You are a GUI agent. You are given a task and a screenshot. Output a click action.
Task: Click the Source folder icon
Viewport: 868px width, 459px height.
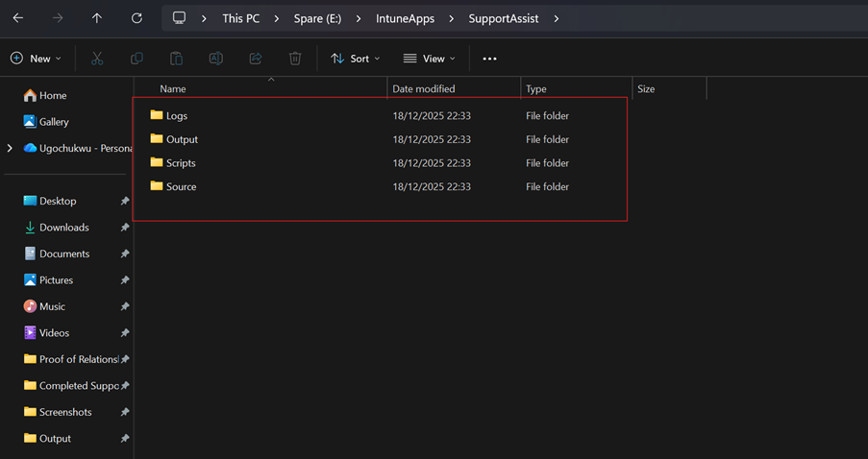pyautogui.click(x=157, y=186)
